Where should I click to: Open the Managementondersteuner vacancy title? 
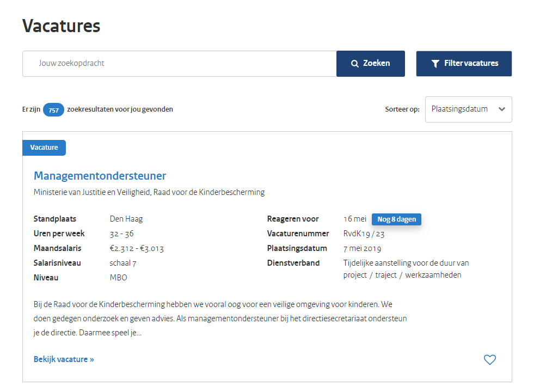100,176
